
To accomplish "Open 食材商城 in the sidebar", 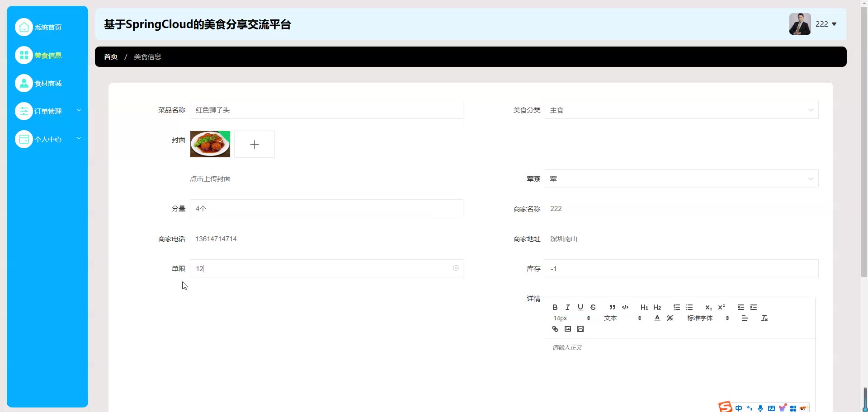I will click(47, 83).
